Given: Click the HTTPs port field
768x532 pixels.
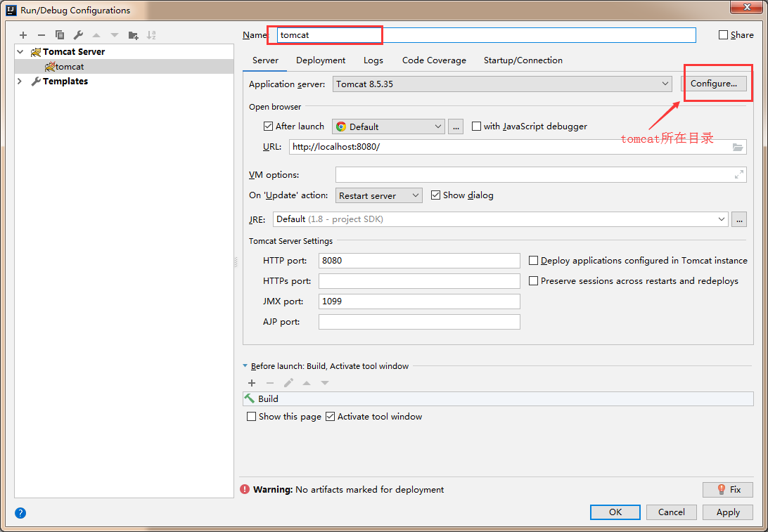Looking at the screenshot, I should 419,281.
